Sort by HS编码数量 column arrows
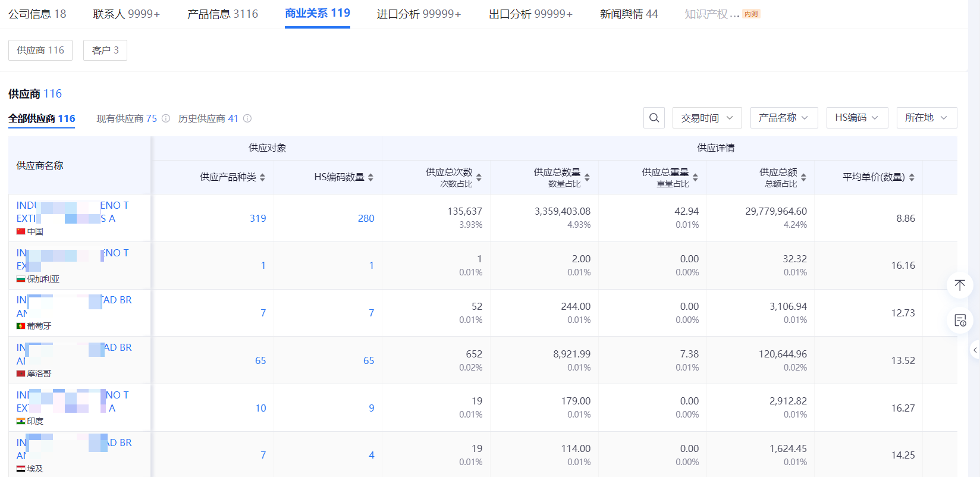 (x=370, y=177)
